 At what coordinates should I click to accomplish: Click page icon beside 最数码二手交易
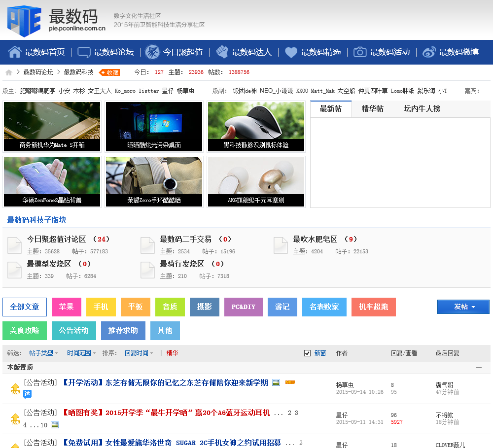(147, 245)
